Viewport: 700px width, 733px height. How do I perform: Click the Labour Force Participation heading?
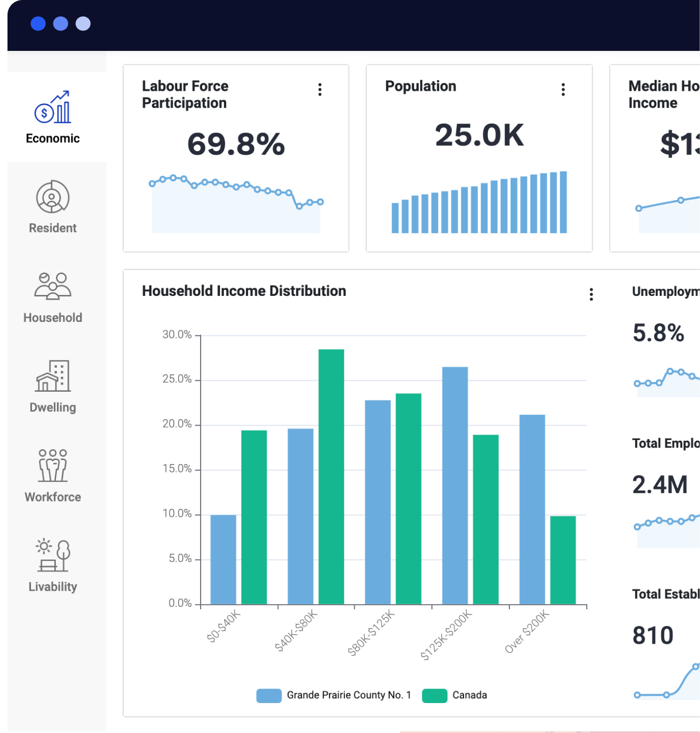tap(185, 94)
